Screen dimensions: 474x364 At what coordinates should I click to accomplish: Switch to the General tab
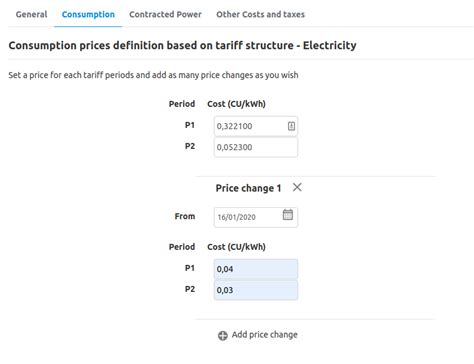31,14
